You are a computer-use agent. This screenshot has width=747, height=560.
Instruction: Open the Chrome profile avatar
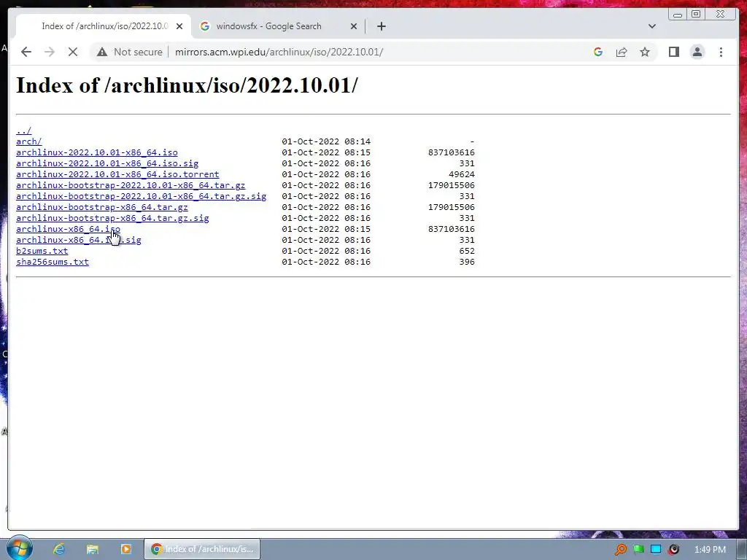click(x=697, y=52)
